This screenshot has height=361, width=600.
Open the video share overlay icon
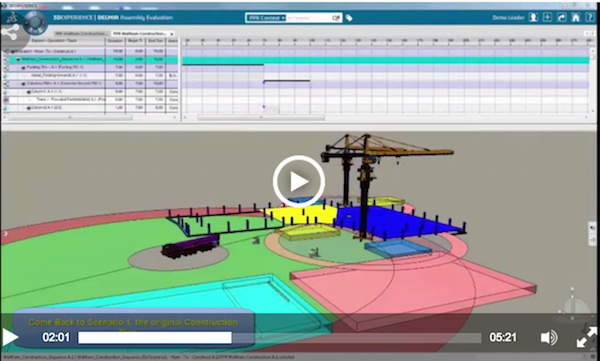click(10, 33)
